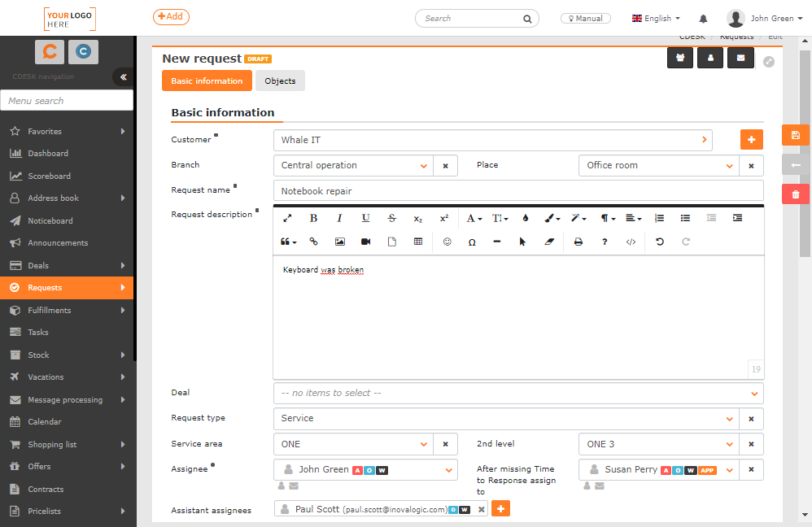
Task: Toggle subscript formatting in the editor
Action: (x=417, y=218)
